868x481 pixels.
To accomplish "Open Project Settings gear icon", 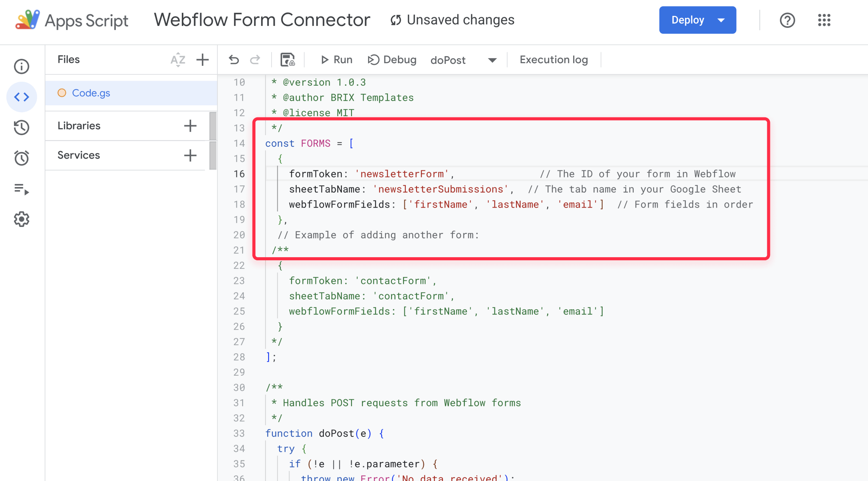I will pos(22,219).
